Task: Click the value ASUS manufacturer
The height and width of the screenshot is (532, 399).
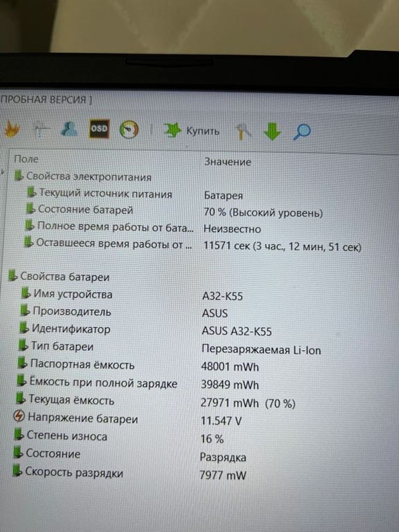Action: click(215, 313)
